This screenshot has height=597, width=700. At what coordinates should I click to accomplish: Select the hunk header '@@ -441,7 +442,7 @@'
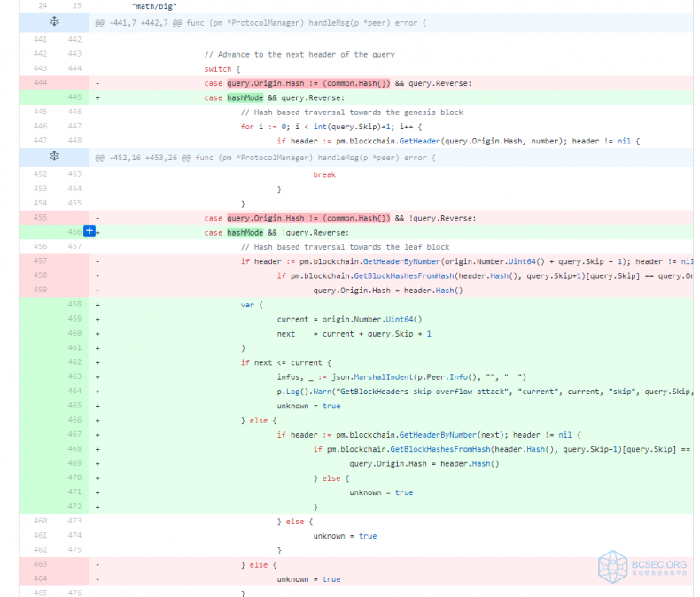[x=138, y=23]
